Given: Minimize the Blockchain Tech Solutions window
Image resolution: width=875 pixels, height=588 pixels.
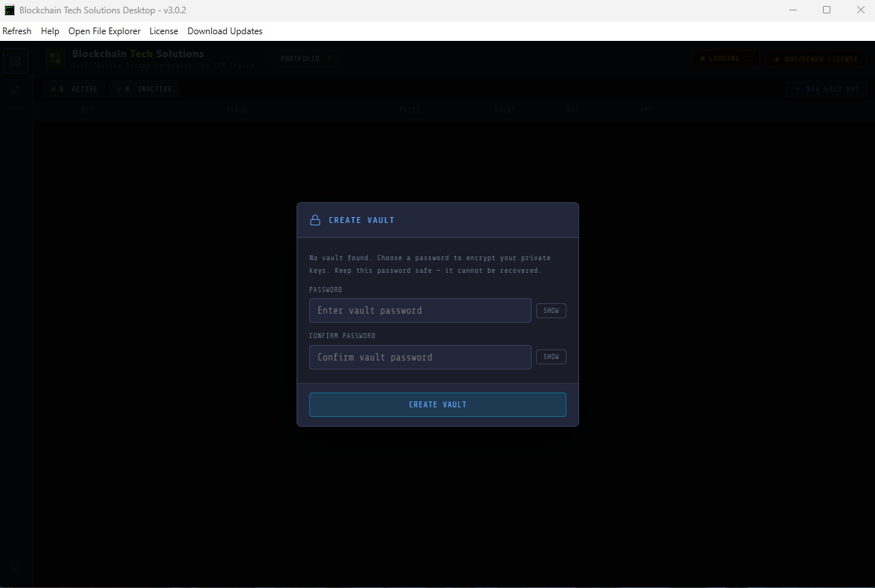Looking at the screenshot, I should tap(793, 10).
